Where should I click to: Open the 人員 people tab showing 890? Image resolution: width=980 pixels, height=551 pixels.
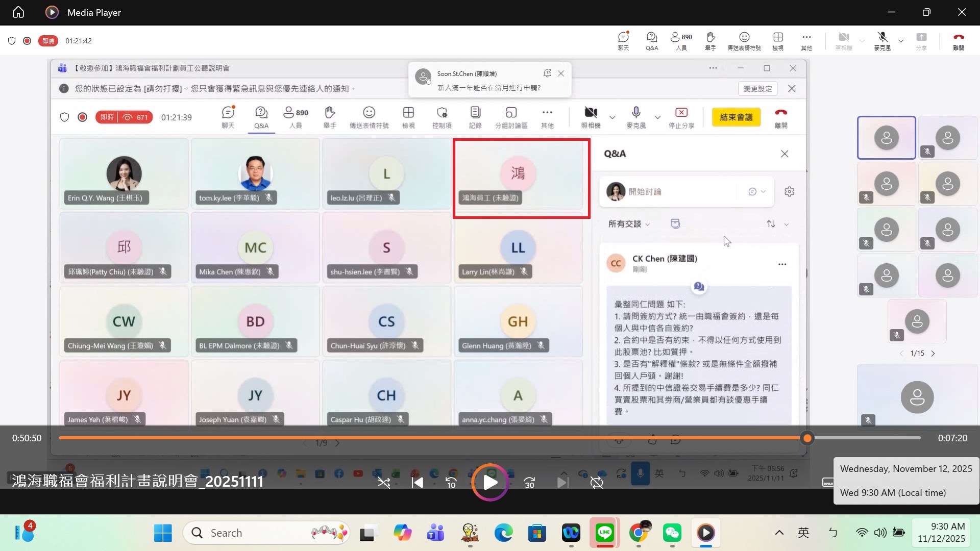(x=296, y=117)
